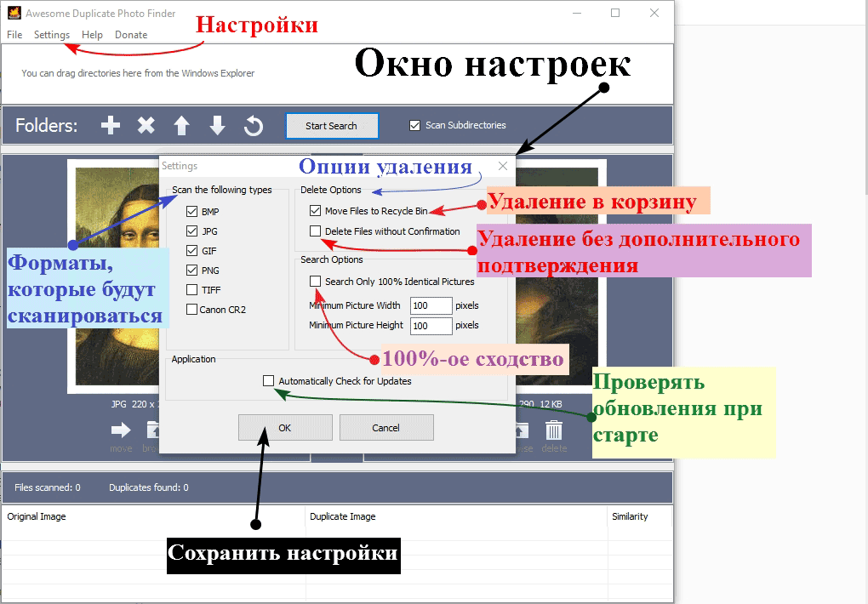
Task: Enable the TIFF file type checkbox
Action: [x=192, y=290]
